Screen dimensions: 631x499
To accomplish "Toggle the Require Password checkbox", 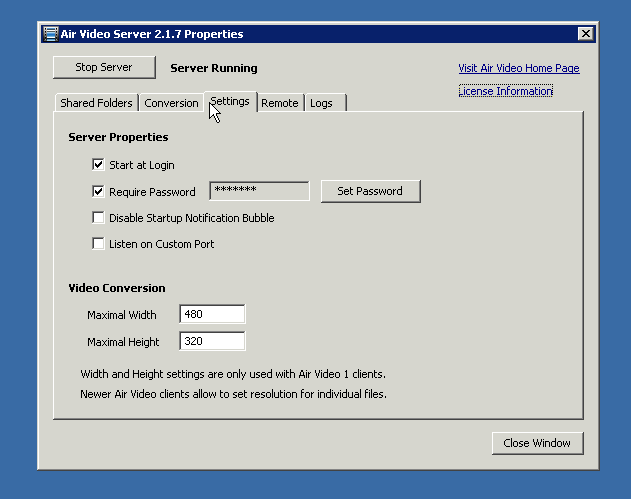I will (98, 191).
